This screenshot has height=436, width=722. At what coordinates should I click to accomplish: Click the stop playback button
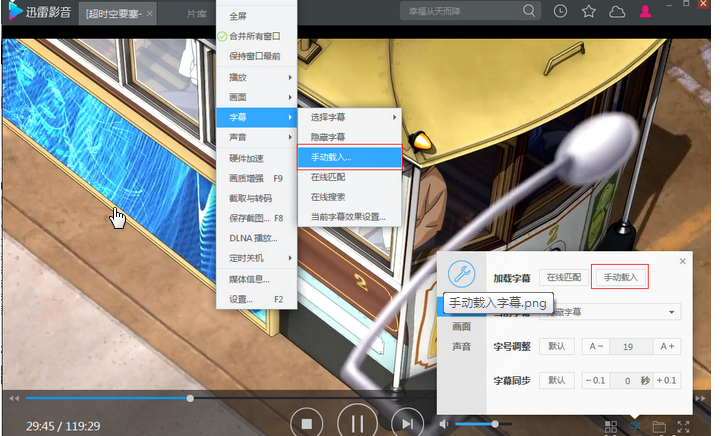tap(307, 423)
